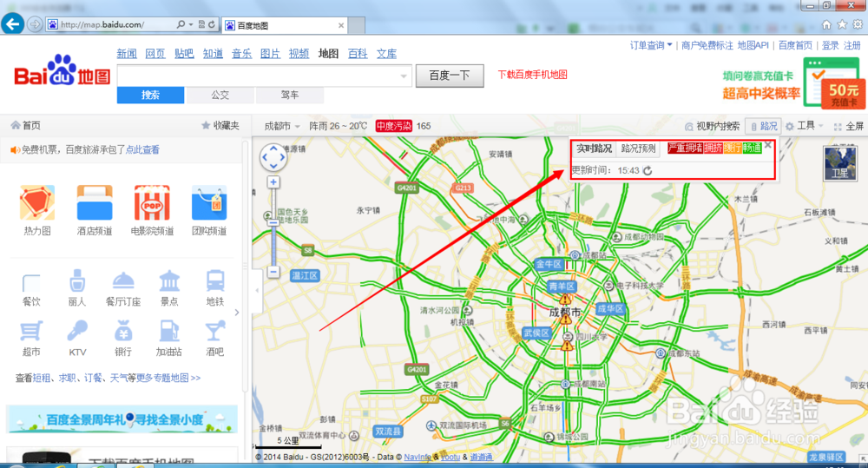Viewport: 868px width, 468px height.
Task: Expand the 订单查询 dropdown
Action: tap(651, 45)
